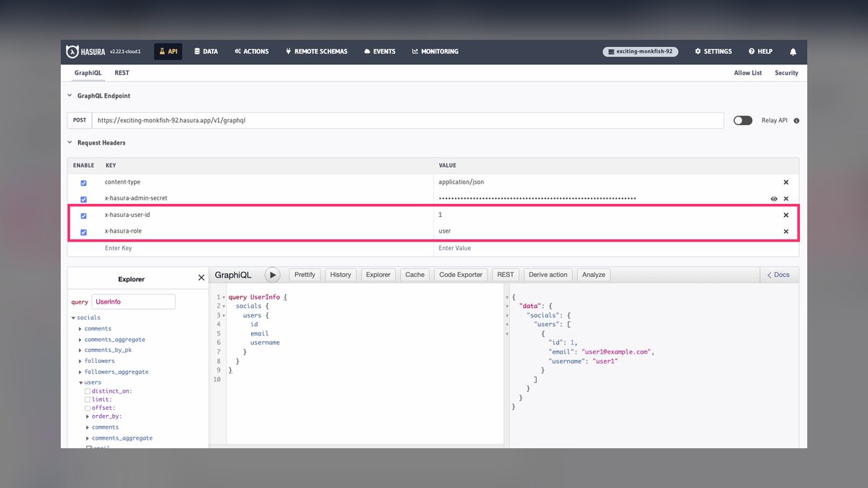Uncheck the content-type header checkbox

coord(84,183)
